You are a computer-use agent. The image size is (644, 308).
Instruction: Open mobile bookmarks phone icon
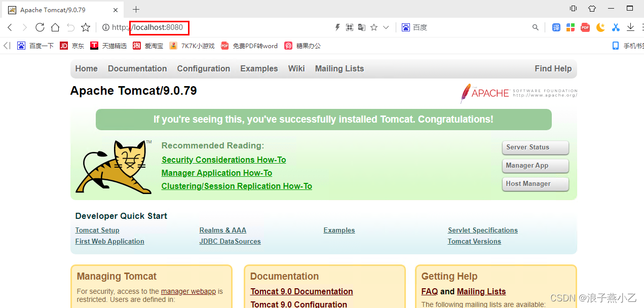[x=616, y=46]
